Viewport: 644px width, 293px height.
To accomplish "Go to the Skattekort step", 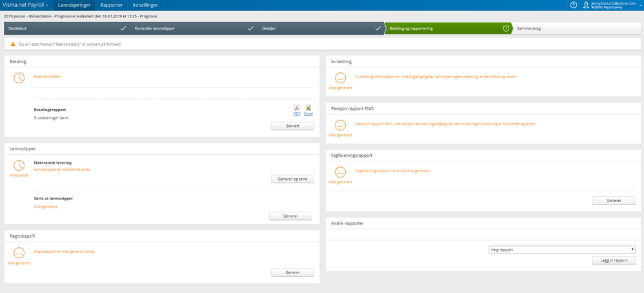I will coord(66,28).
